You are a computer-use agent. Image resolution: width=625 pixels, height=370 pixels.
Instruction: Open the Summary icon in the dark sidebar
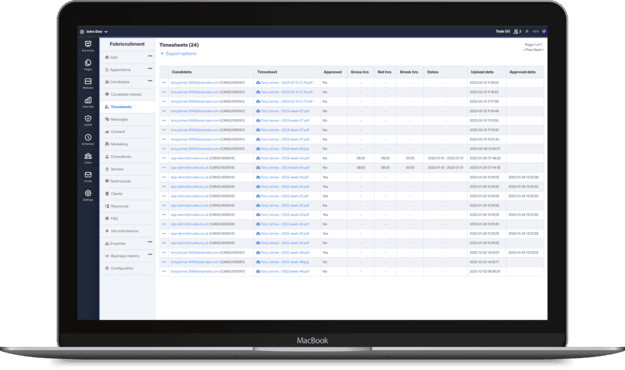click(88, 44)
